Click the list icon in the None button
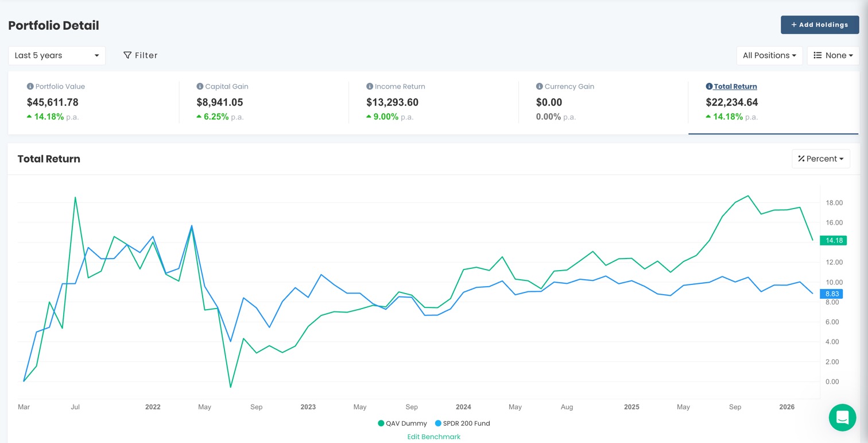This screenshot has height=443, width=868. [817, 55]
